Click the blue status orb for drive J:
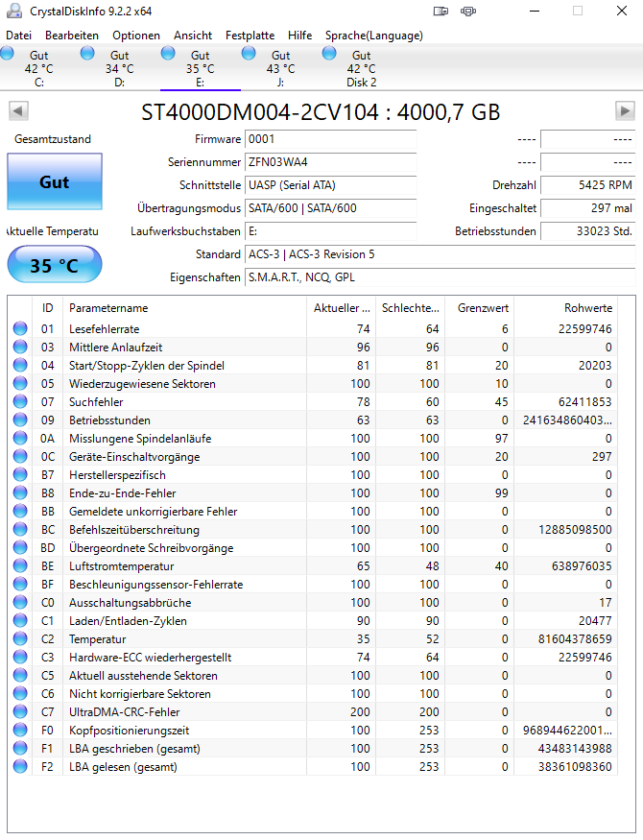 point(249,53)
